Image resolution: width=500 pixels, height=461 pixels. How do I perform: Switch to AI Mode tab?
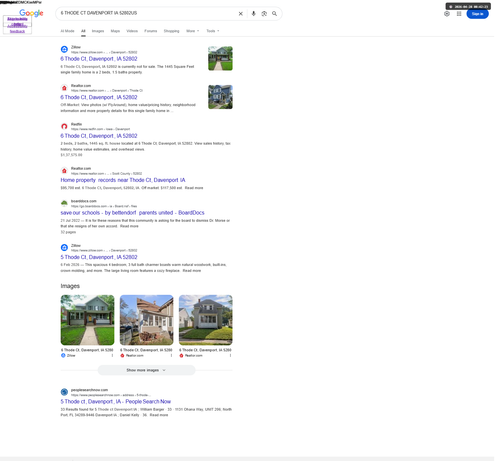click(67, 31)
